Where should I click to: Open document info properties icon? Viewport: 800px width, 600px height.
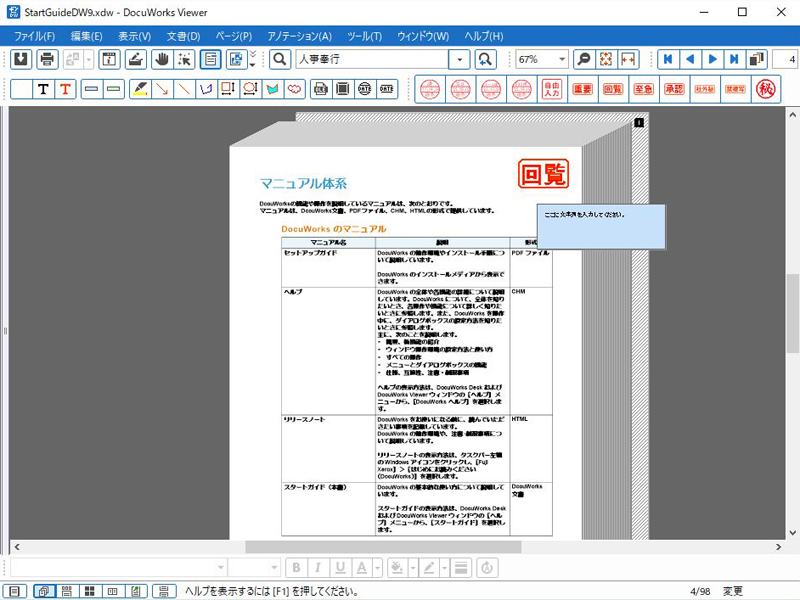109,59
